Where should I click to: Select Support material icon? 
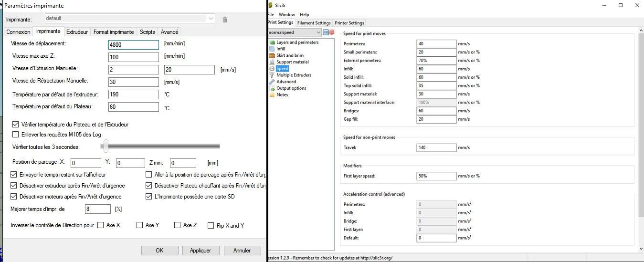pos(272,62)
